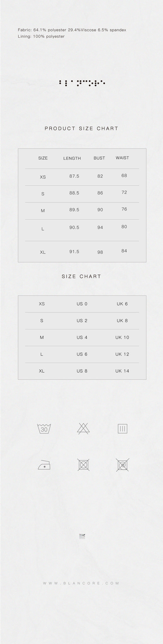Click the WAIST column header
Image resolution: width=163 pixels, height=644 pixels.
(122, 158)
